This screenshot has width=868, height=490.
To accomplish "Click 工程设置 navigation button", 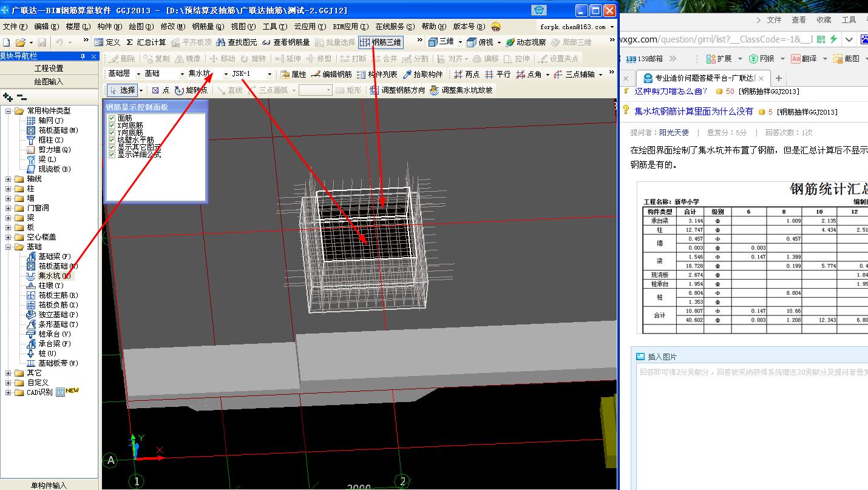I will [49, 69].
